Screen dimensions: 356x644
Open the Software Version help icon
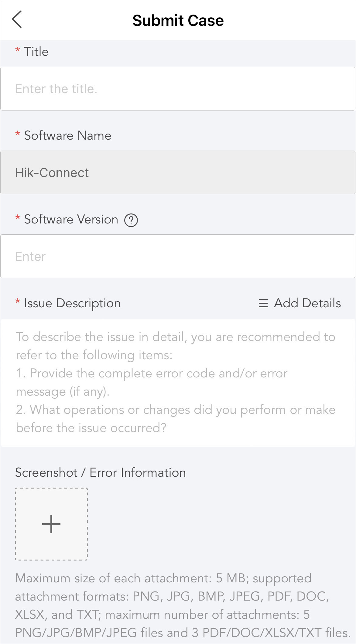[x=131, y=220]
